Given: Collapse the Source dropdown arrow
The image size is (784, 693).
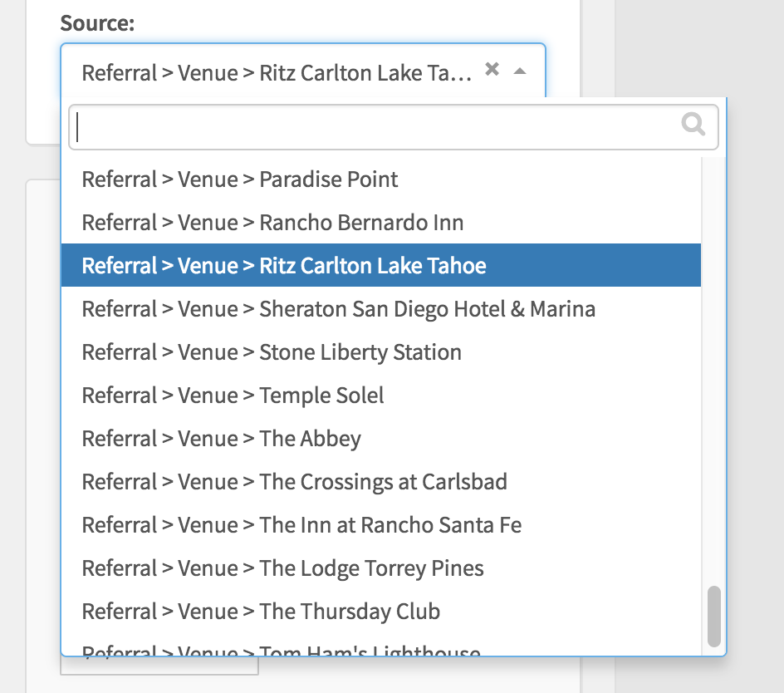Looking at the screenshot, I should point(520,71).
